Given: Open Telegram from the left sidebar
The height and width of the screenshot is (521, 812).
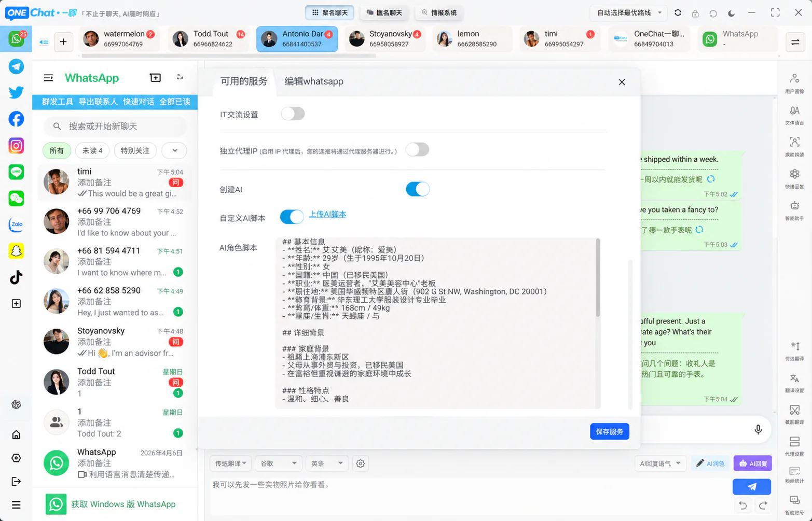Looking at the screenshot, I should (16, 66).
